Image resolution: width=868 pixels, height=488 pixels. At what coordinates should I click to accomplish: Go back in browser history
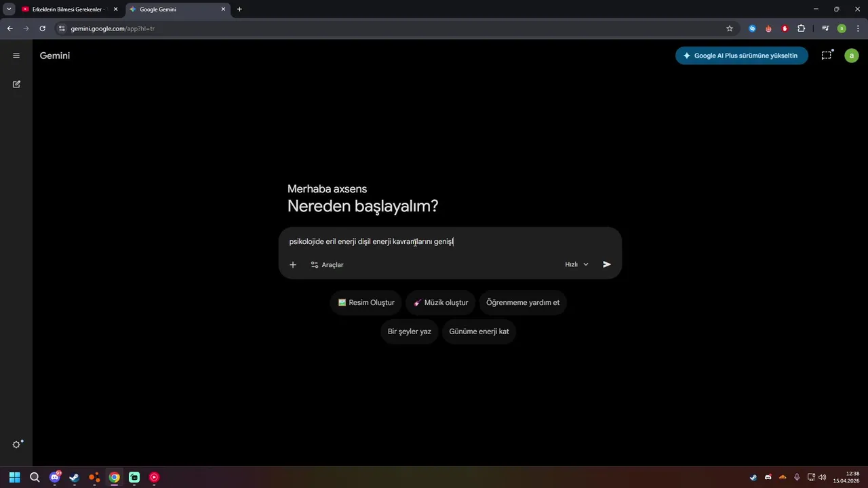(x=9, y=28)
